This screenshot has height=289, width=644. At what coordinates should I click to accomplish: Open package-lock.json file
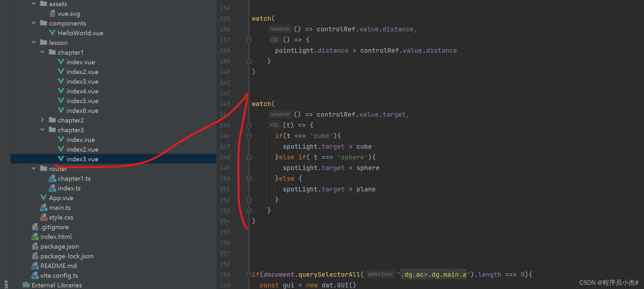(67, 256)
